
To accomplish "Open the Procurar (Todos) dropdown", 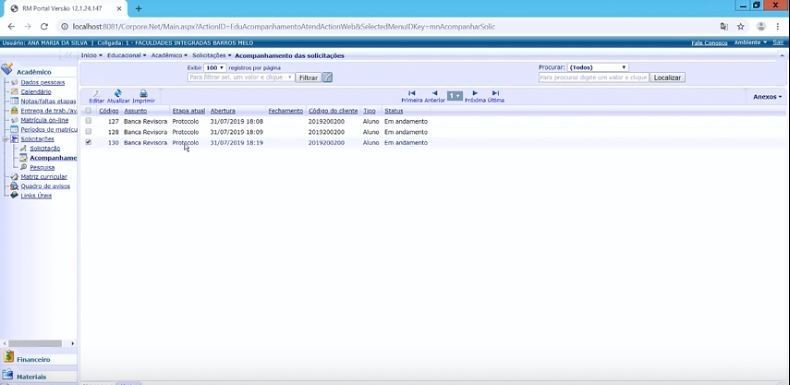I will coord(598,68).
